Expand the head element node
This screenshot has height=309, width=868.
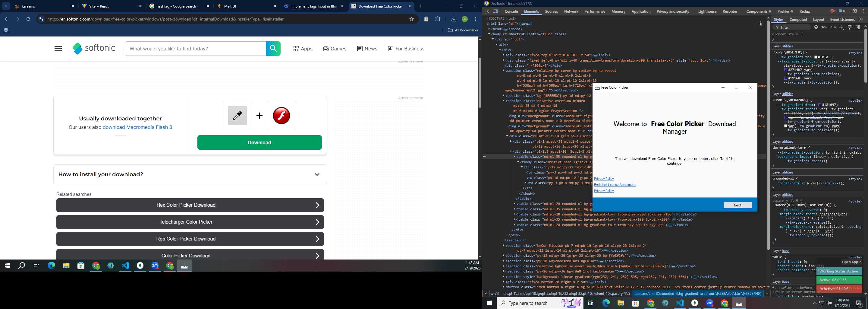point(489,29)
